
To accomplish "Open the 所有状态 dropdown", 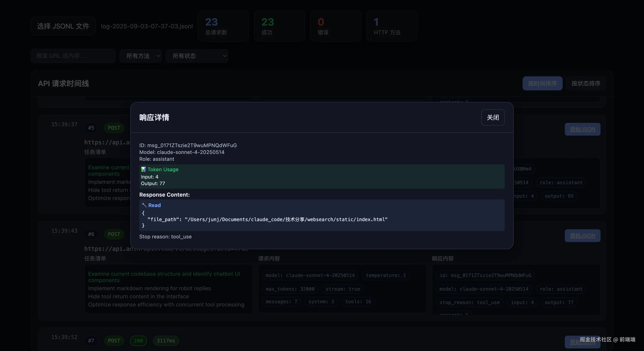I will [197, 56].
